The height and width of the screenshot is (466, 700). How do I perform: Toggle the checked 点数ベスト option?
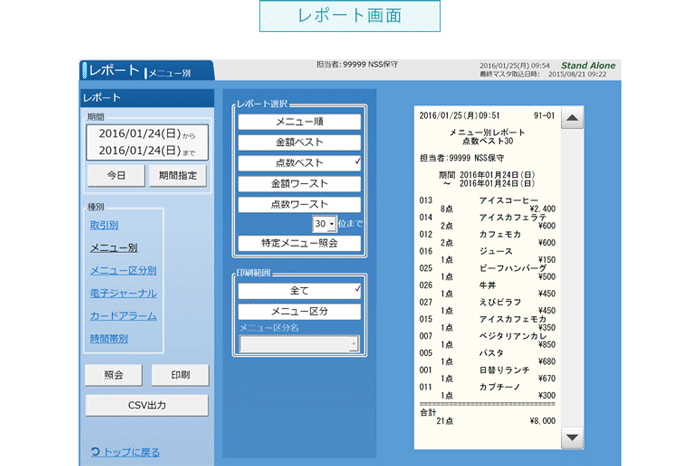tap(299, 163)
